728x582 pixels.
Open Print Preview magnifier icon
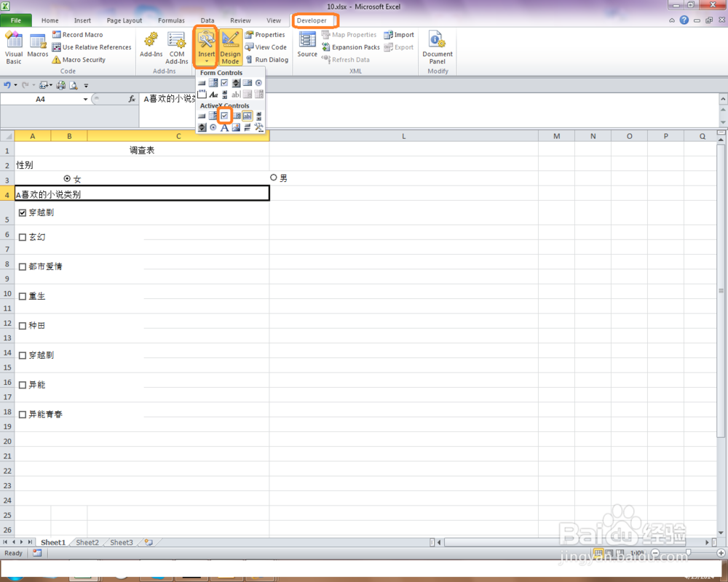pos(74,85)
